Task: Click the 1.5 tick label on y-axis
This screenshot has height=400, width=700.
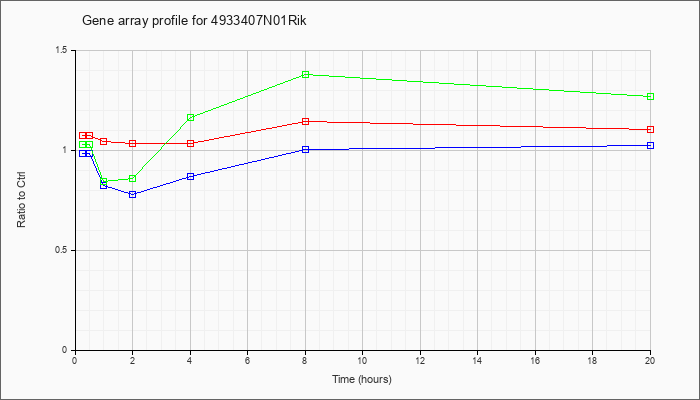Action: click(x=62, y=50)
